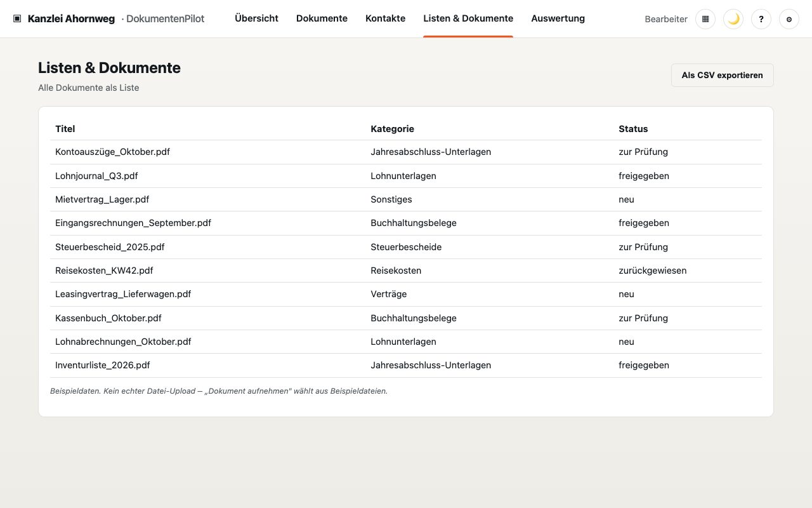Select the Listen & Dokumente tab

click(468, 18)
